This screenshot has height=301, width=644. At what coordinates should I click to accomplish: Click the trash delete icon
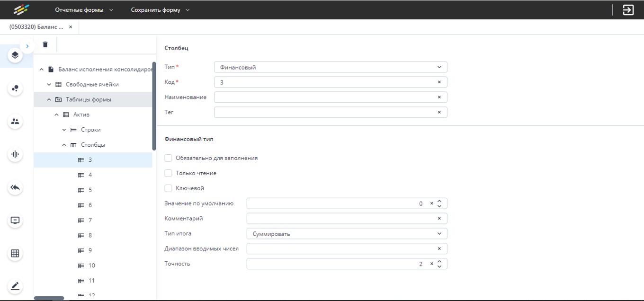45,44
